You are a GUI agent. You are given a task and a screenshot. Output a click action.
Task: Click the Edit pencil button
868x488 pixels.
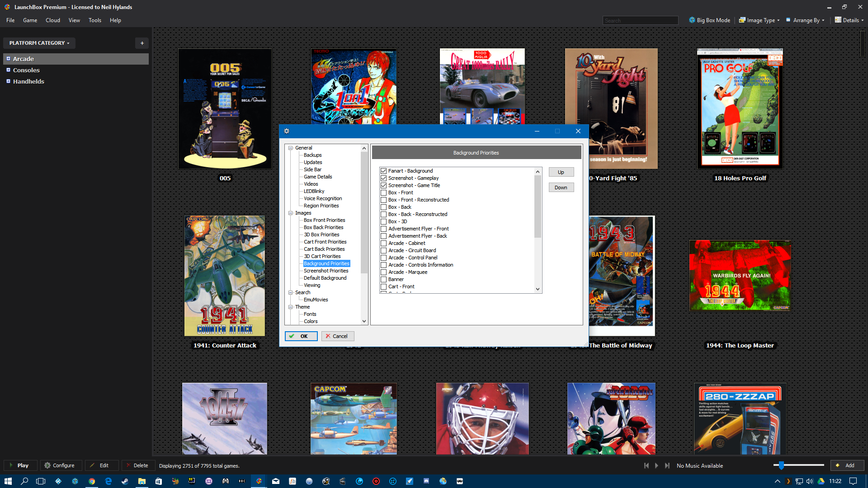[x=102, y=465]
